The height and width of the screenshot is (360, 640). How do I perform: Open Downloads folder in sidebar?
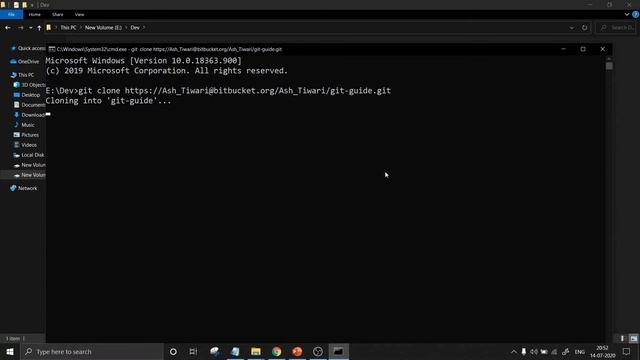click(29, 115)
